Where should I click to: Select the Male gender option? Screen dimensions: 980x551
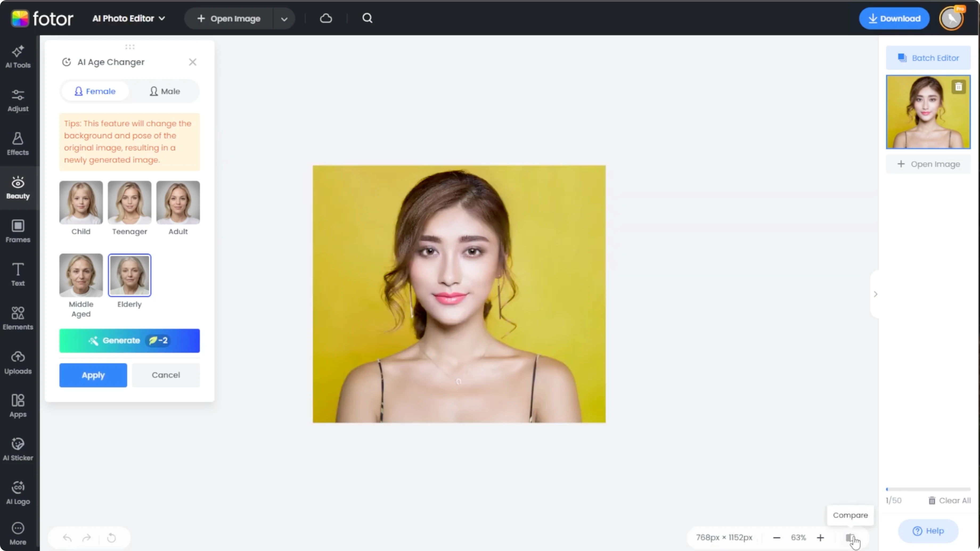(x=165, y=91)
